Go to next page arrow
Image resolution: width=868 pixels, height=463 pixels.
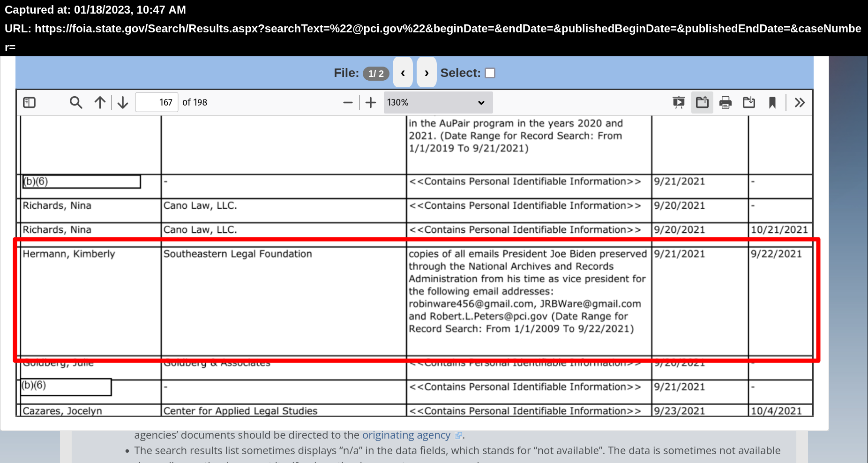123,102
